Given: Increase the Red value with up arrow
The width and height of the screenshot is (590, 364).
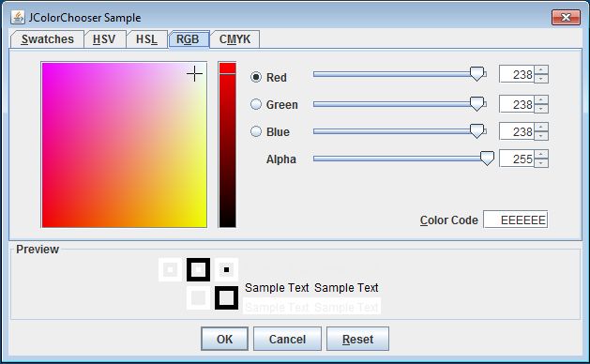Looking at the screenshot, I should [541, 69].
